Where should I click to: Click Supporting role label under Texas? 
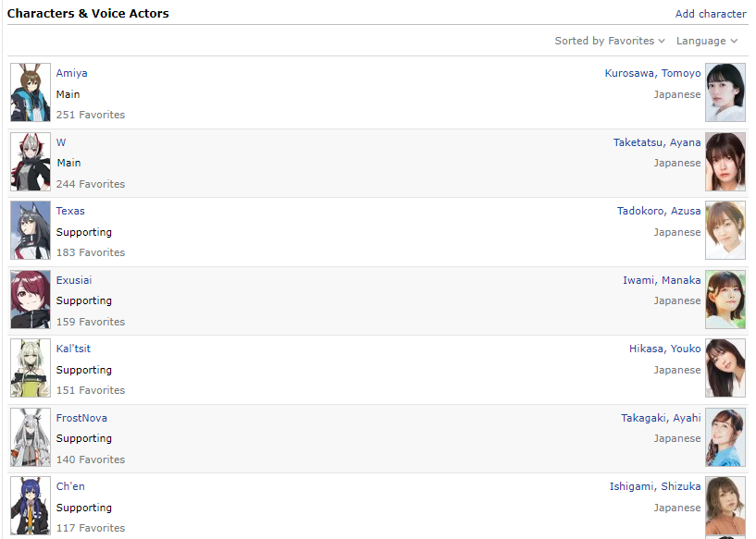point(84,232)
